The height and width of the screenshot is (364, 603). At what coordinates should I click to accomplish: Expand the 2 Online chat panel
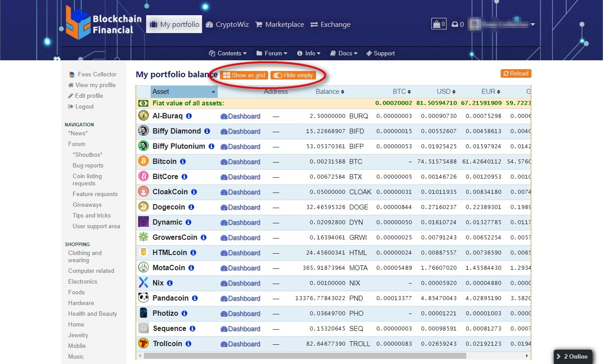pos(573,356)
